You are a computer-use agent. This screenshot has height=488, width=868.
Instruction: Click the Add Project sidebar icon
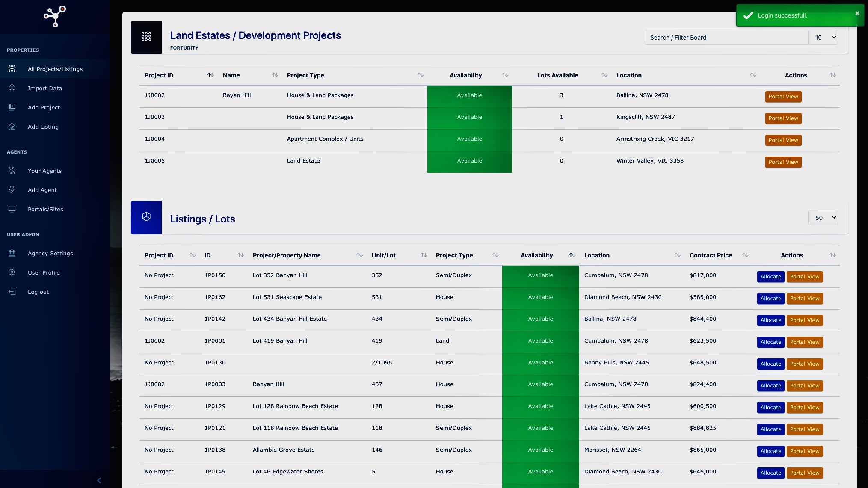tap(12, 107)
